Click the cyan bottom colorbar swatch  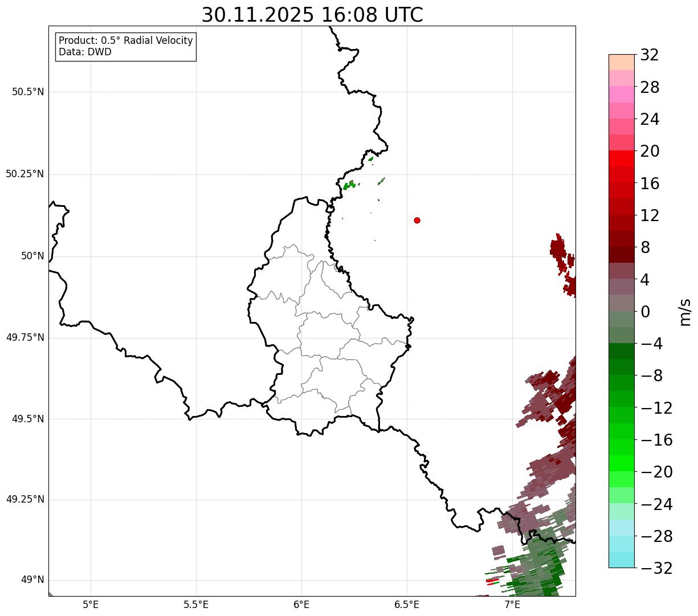click(x=622, y=560)
